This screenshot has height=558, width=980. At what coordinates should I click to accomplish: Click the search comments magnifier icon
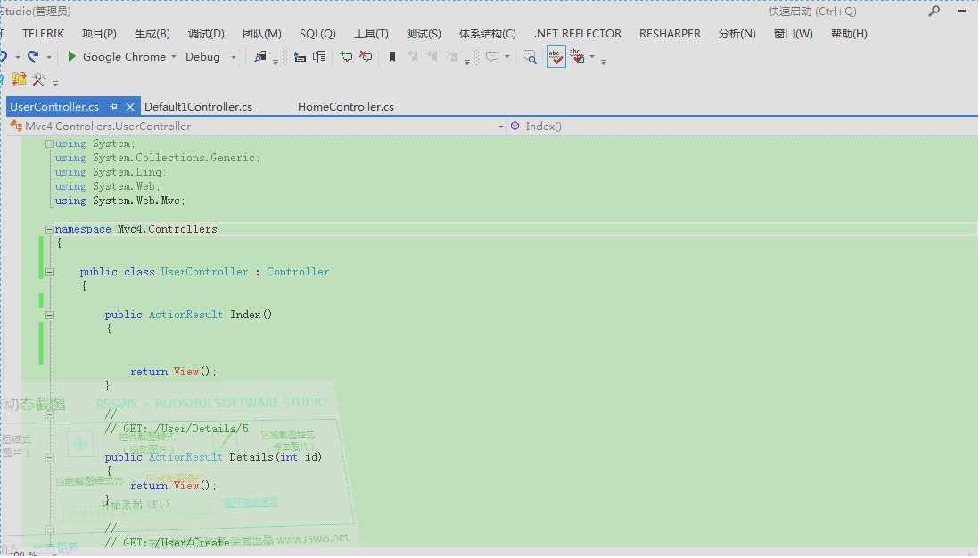(x=530, y=57)
